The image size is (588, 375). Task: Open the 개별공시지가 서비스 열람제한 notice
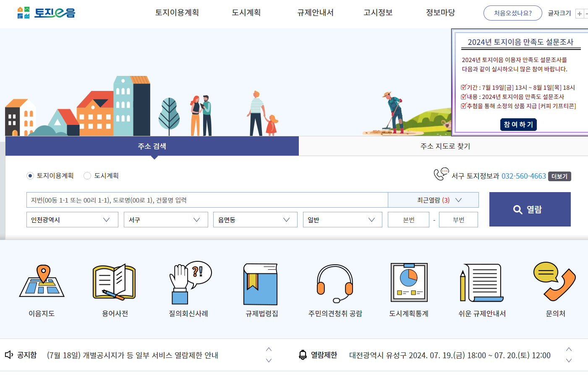pos(133,355)
